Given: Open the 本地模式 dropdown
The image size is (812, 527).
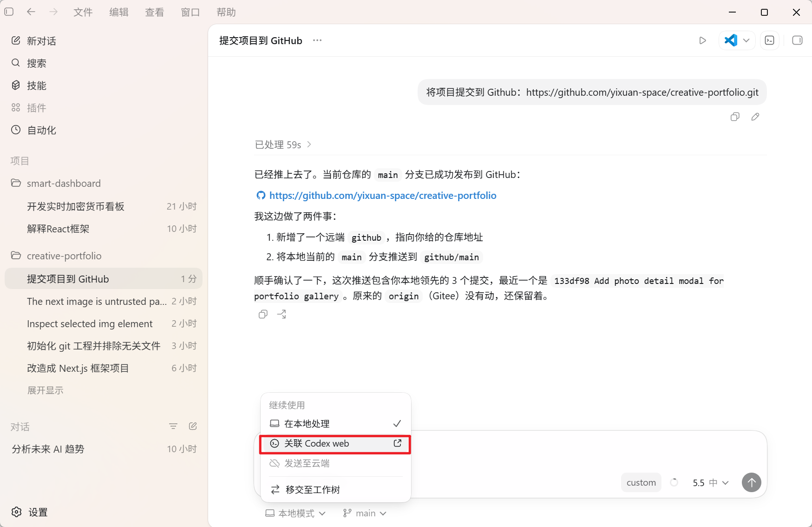Looking at the screenshot, I should 295,514.
